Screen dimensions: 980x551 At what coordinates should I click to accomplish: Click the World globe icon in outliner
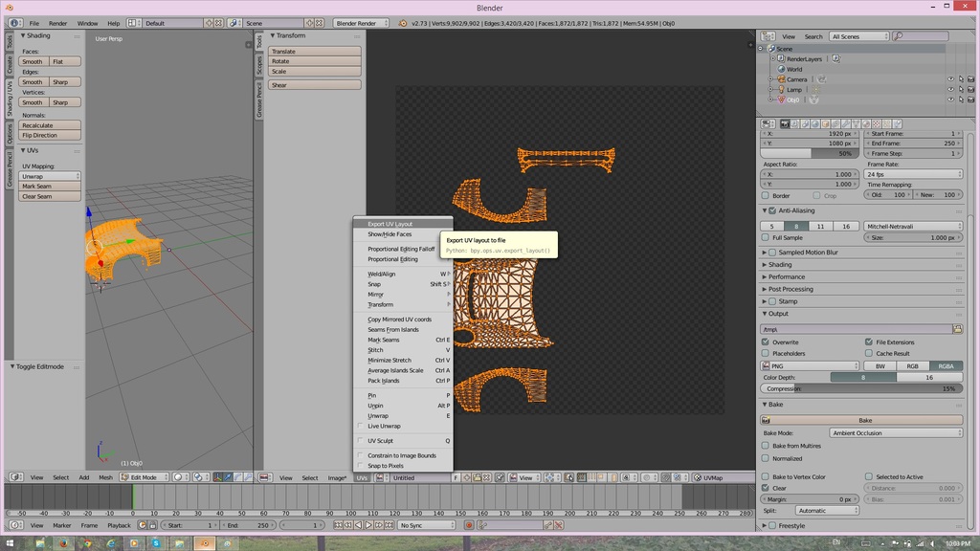pos(780,69)
